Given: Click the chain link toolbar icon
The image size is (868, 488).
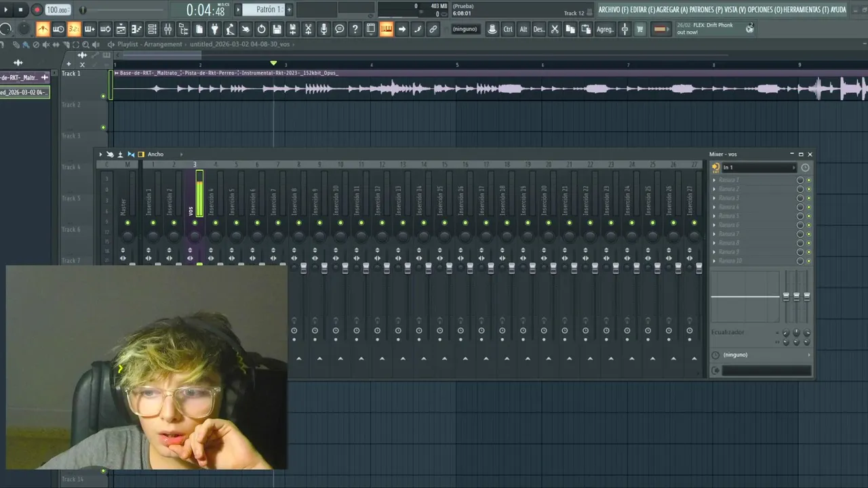Looking at the screenshot, I should [x=433, y=29].
